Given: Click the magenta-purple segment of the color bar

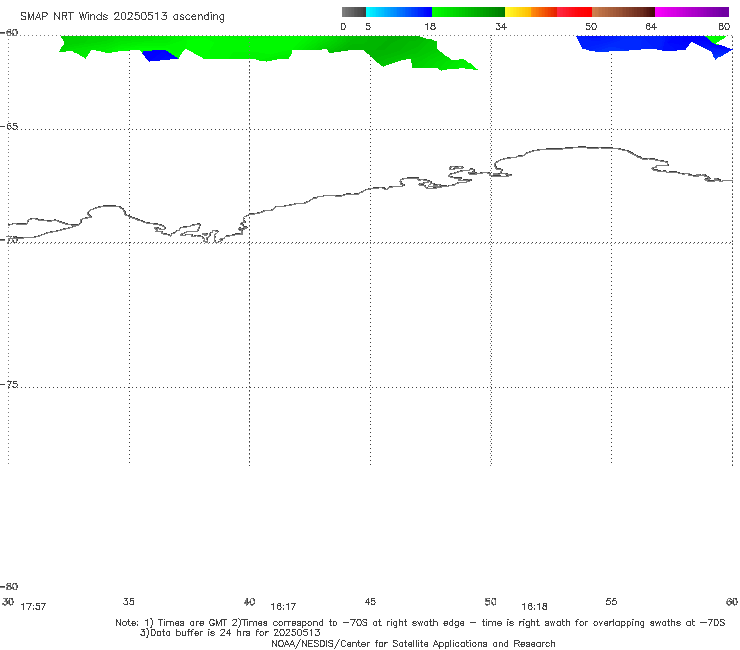Looking at the screenshot, I should (x=692, y=12).
